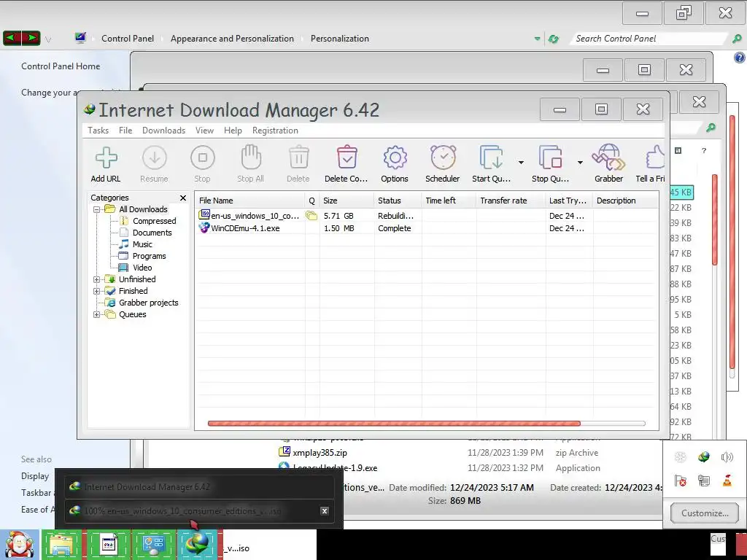747x560 pixels.
Task: Open the Scheduler clock icon
Action: 443,157
